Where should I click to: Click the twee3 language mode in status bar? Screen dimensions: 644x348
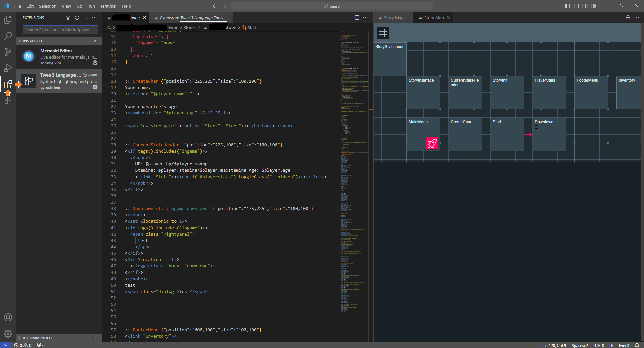coord(624,345)
